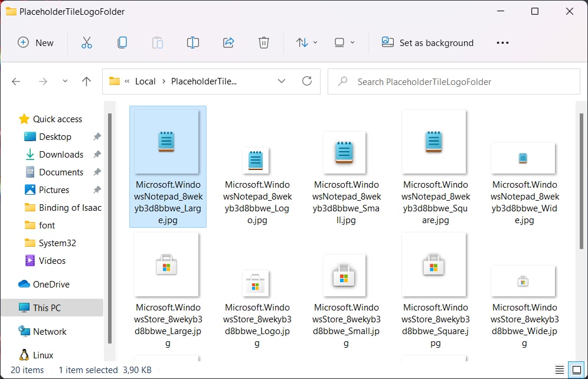The image size is (588, 379).
Task: Expand the address bar history dropdown
Action: coord(281,81)
